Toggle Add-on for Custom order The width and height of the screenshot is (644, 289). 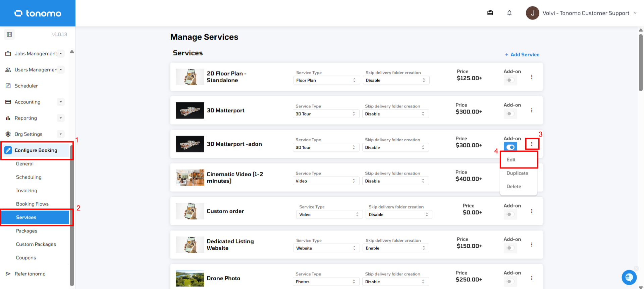[x=510, y=214]
